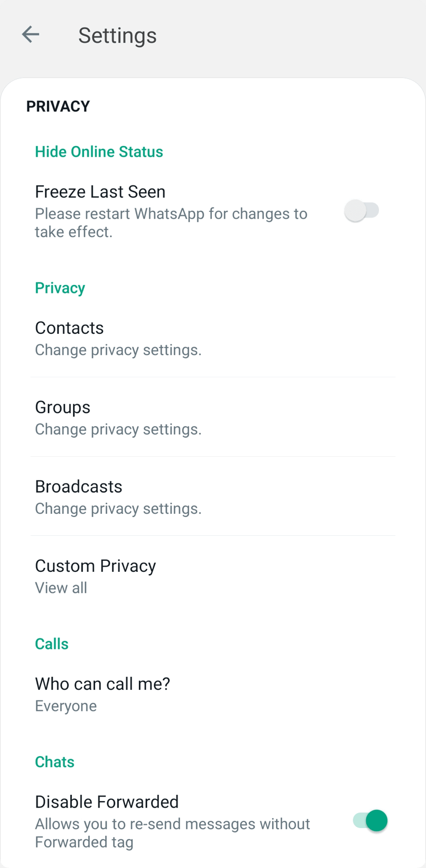Tap the Chats section header
The width and height of the screenshot is (426, 868).
point(54,762)
